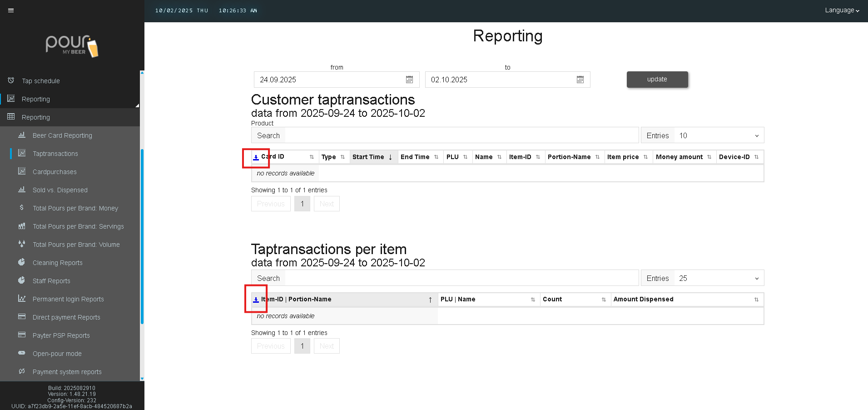Click the sidebar scroll down arrow
Image resolution: width=868 pixels, height=410 pixels.
(142, 378)
